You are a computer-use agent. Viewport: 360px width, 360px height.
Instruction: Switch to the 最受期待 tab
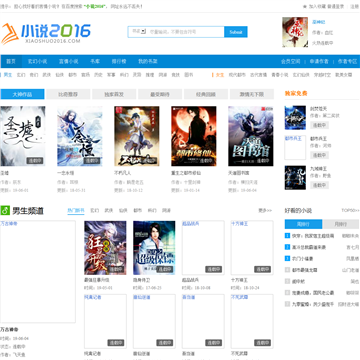coord(160,94)
